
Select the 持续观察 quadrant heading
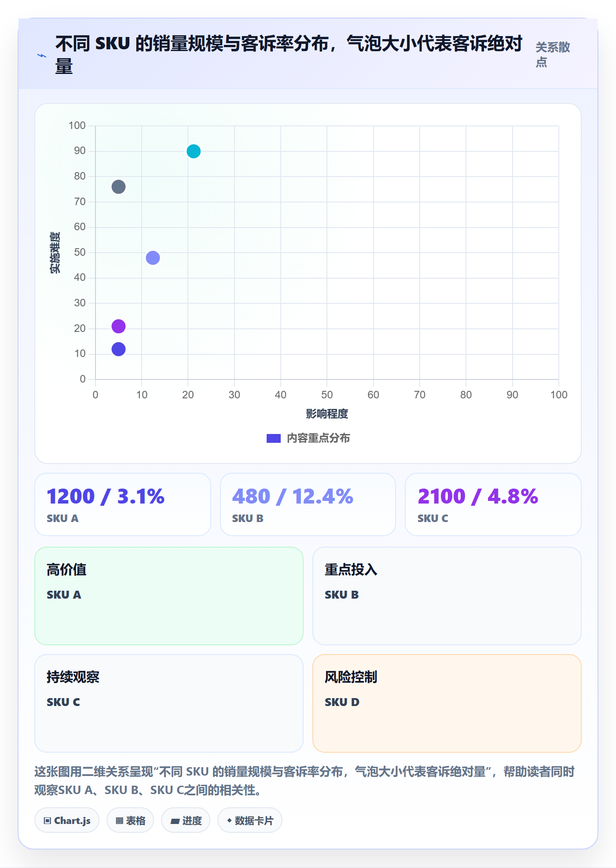click(x=73, y=677)
